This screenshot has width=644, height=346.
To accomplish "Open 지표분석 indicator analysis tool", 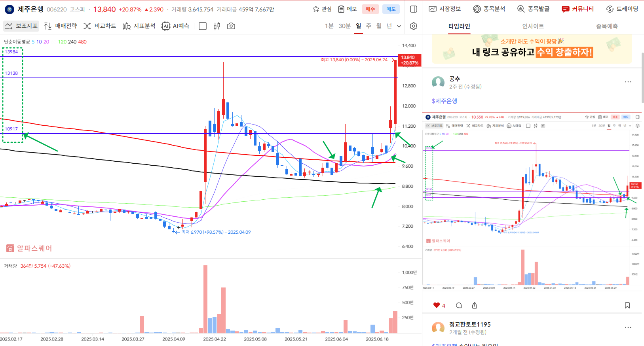I will pyautogui.click(x=139, y=26).
